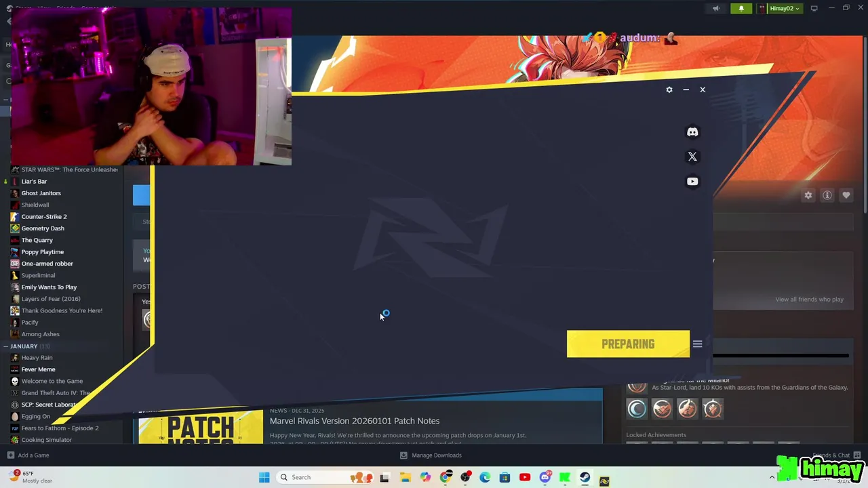Select Counter-Strike 2 in library list
The image size is (868, 488).
pos(43,216)
